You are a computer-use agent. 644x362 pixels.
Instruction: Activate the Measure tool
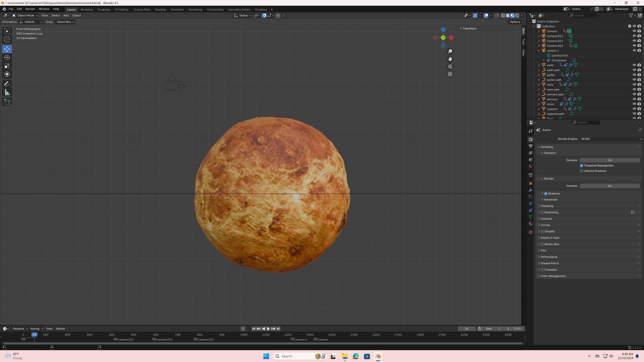point(7,93)
